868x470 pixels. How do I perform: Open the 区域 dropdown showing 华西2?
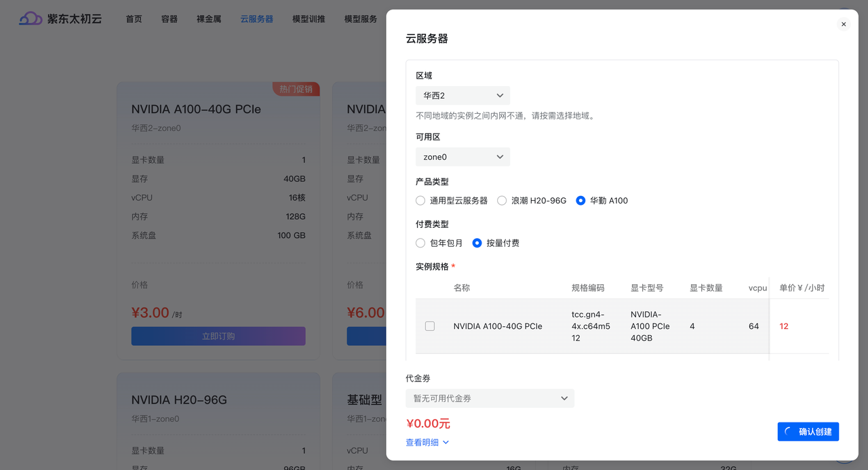[462, 95]
